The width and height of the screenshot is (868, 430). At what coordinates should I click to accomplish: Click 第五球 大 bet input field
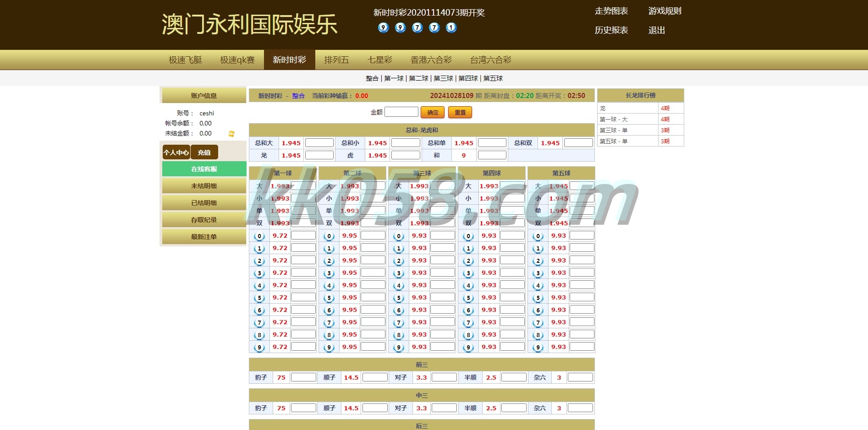click(582, 186)
